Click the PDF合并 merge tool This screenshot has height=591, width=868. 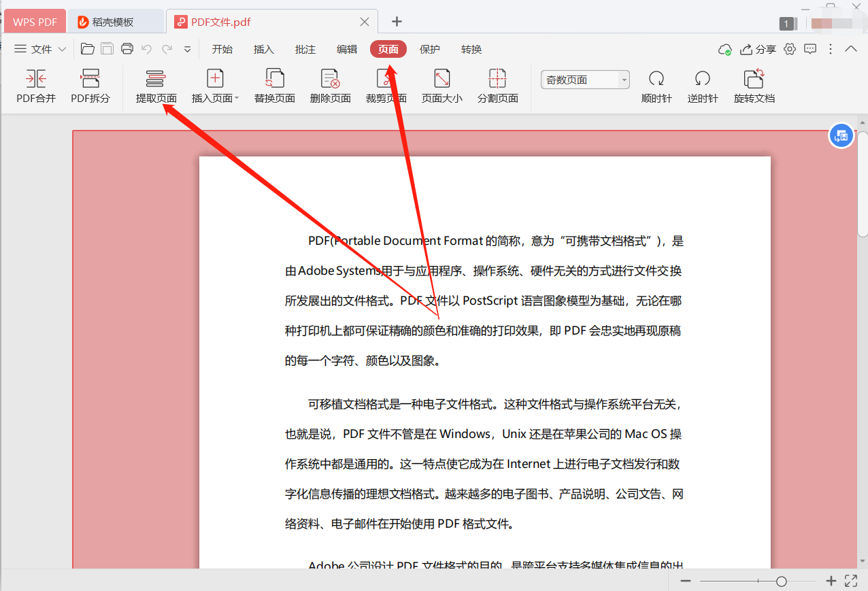click(x=35, y=86)
